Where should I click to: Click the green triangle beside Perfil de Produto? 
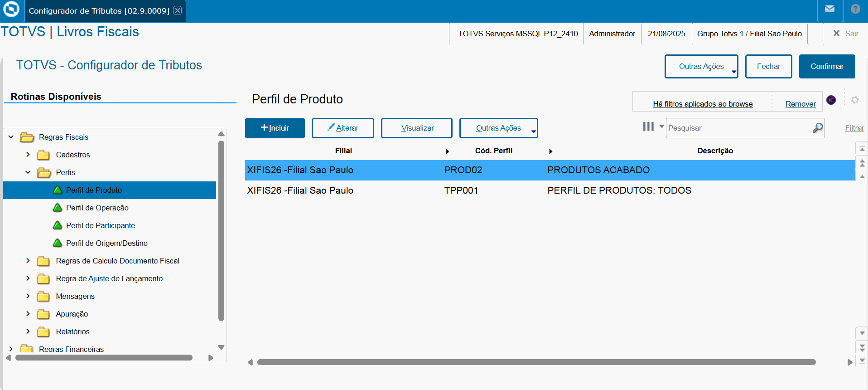58,190
